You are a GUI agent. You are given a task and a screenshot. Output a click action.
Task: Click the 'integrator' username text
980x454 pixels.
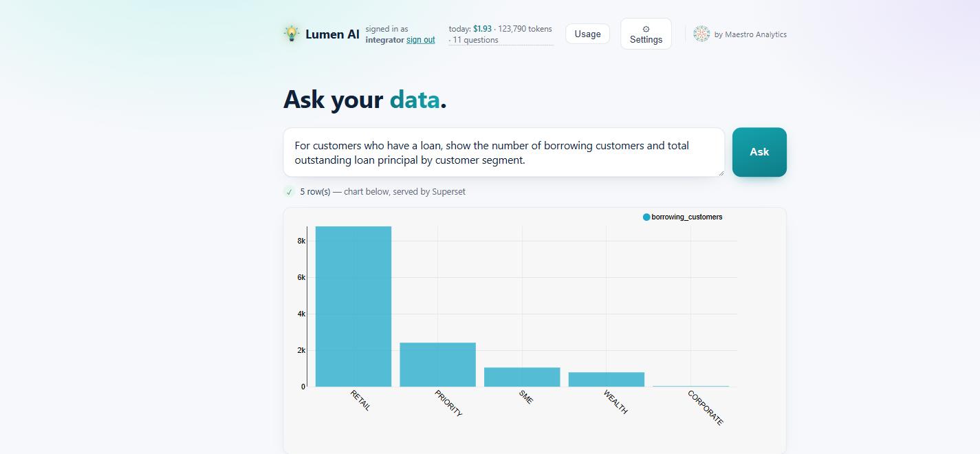coord(384,40)
